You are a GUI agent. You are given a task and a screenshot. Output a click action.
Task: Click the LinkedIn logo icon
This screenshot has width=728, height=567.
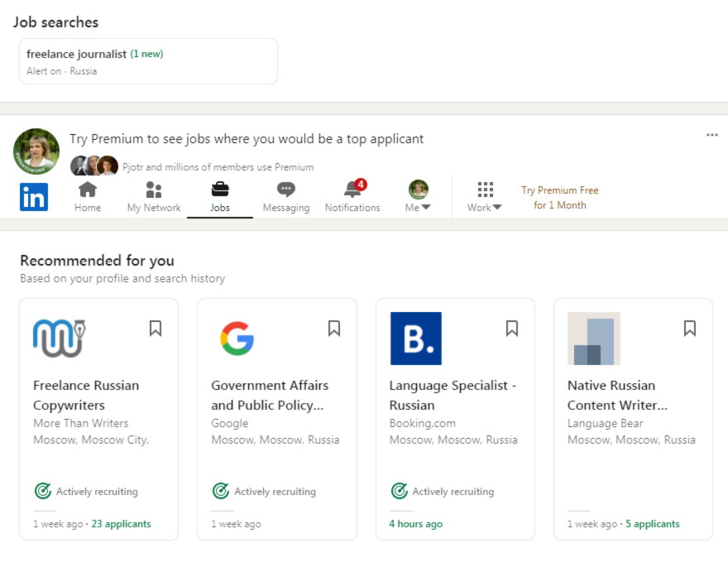tap(33, 197)
